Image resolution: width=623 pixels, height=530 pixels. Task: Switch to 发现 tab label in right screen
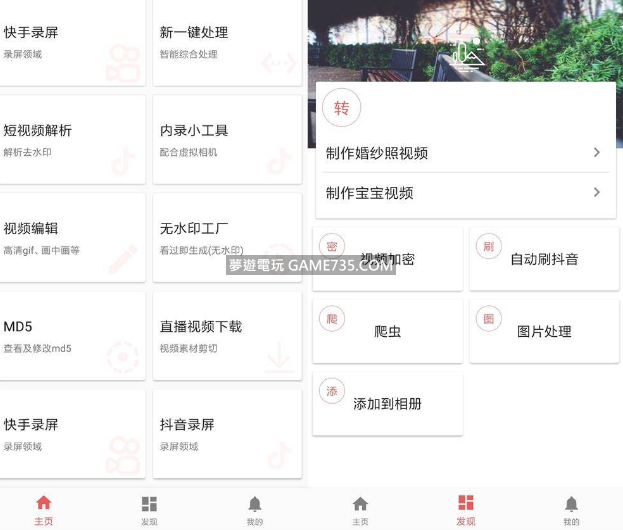(x=466, y=521)
